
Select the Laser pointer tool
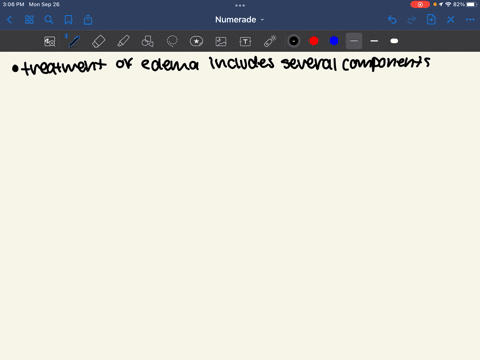click(x=270, y=41)
